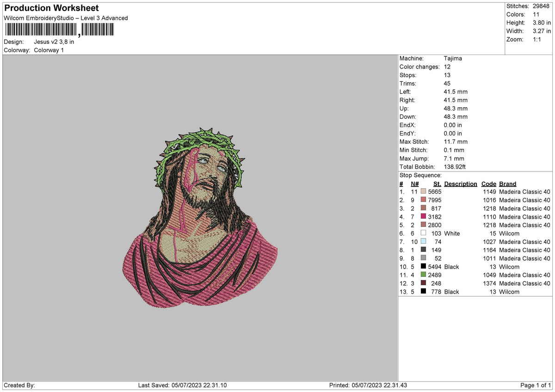Click the 'White' description in stop 6
The height and width of the screenshot is (392, 555).
[452, 233]
